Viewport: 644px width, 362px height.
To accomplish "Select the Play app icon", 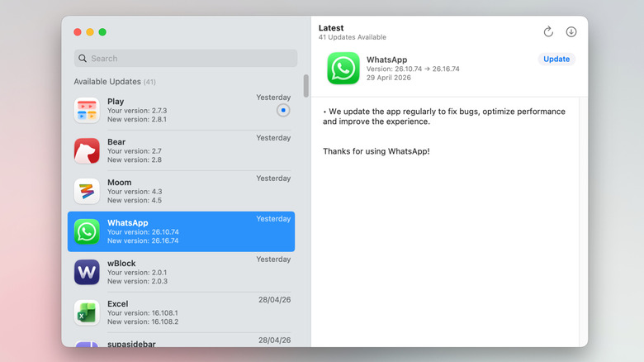I will tap(87, 110).
